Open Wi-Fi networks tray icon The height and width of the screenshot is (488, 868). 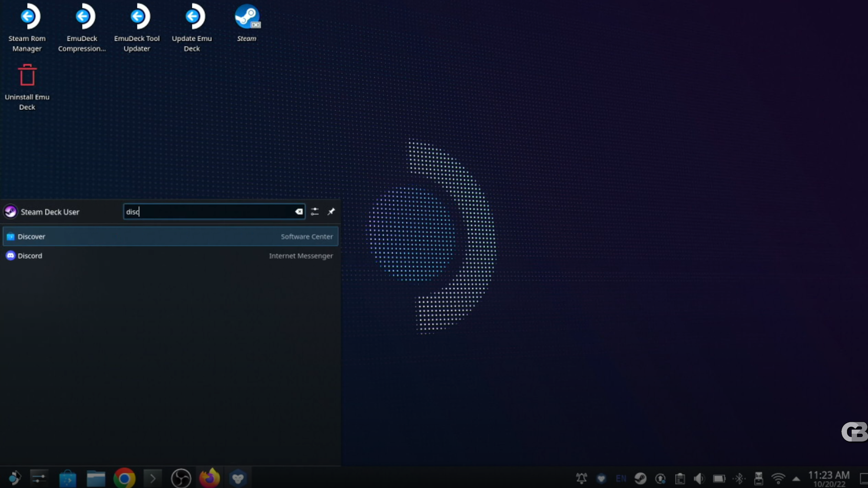point(778,478)
